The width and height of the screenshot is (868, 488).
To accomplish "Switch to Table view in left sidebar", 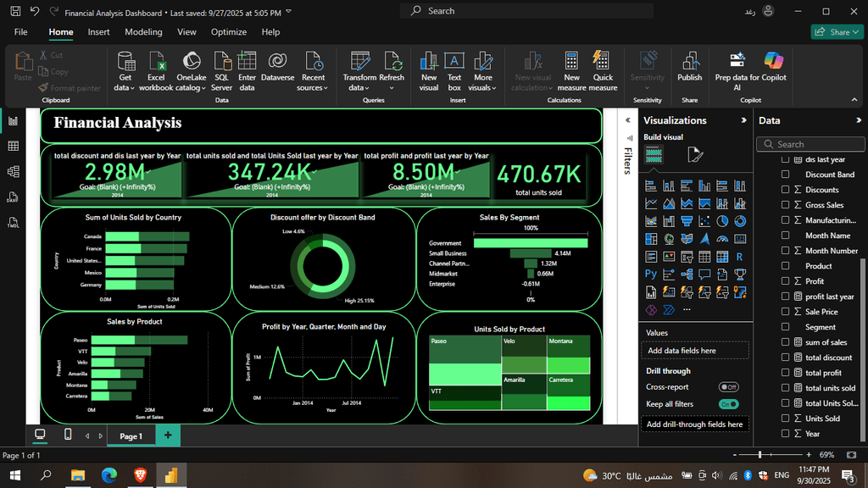I will tap(14, 147).
